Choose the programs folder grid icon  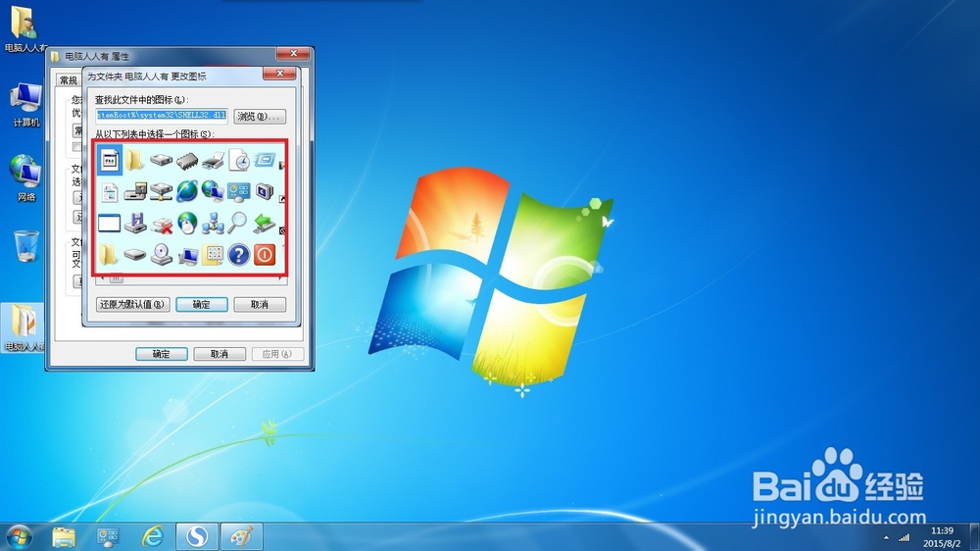(213, 255)
